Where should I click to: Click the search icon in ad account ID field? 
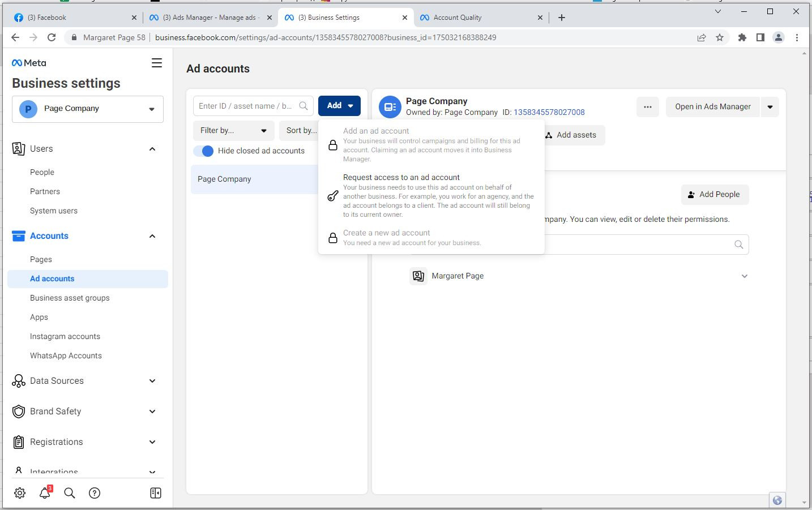[304, 106]
